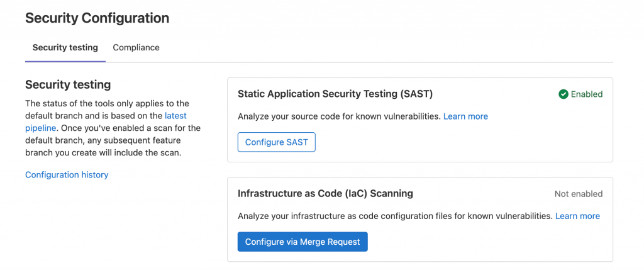This screenshot has width=644, height=270.
Task: Click the Enabled status label for SAST
Action: pos(587,94)
